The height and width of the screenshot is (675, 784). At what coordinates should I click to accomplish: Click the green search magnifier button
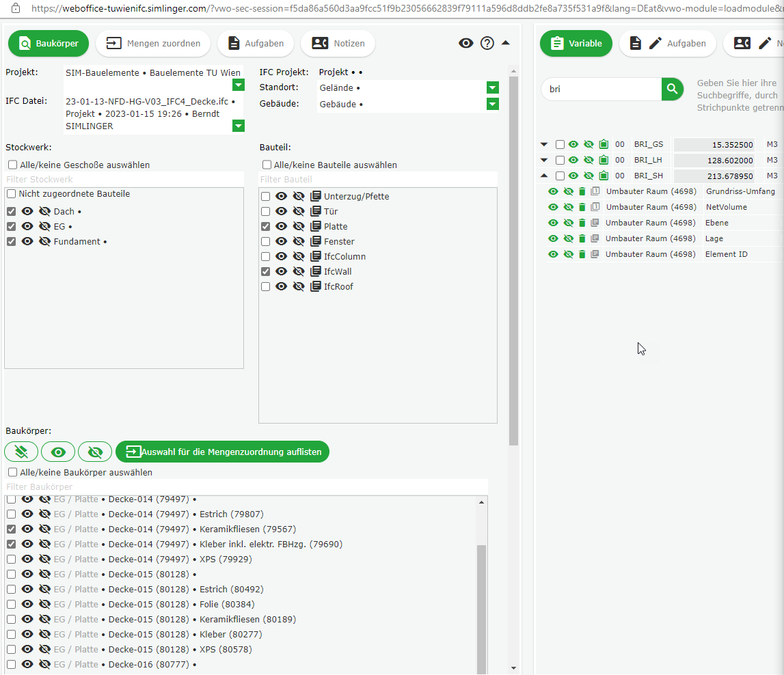coord(672,89)
